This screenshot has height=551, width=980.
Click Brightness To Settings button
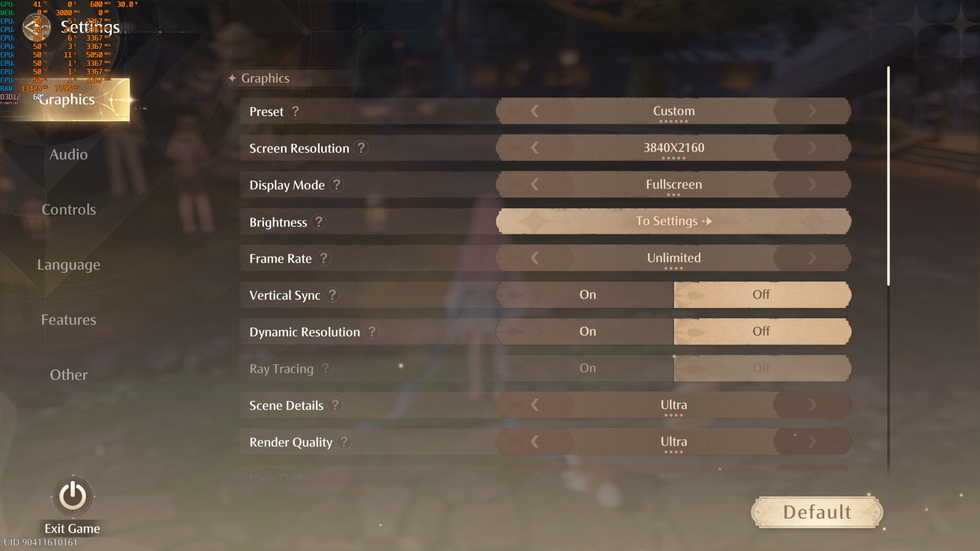tap(674, 221)
